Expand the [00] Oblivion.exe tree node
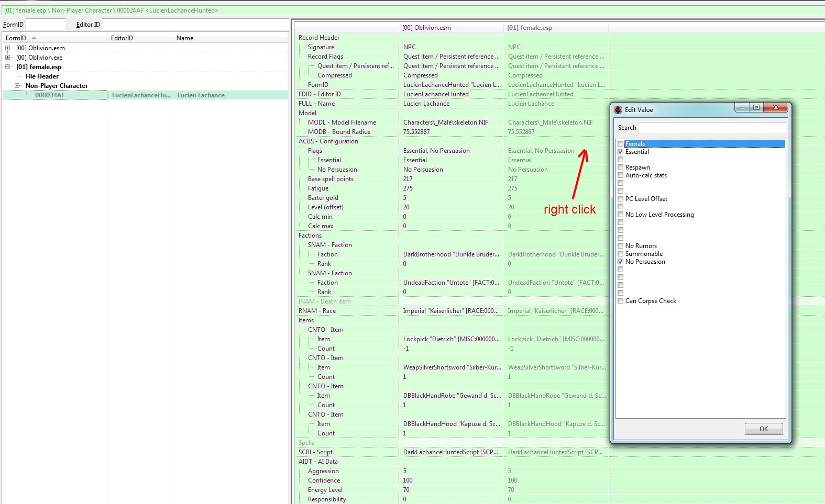 [8, 58]
